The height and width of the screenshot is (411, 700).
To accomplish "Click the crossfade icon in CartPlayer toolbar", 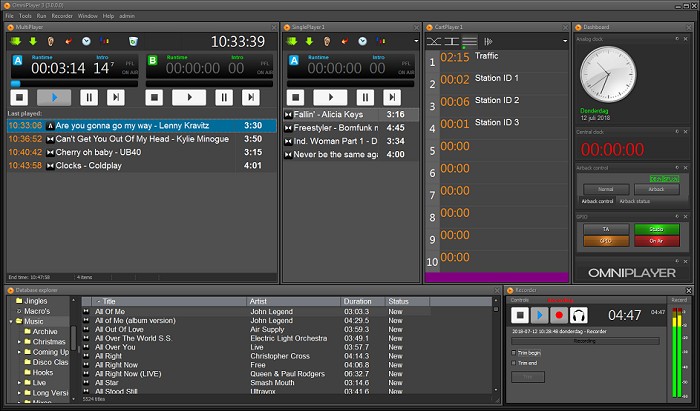I will [x=434, y=41].
